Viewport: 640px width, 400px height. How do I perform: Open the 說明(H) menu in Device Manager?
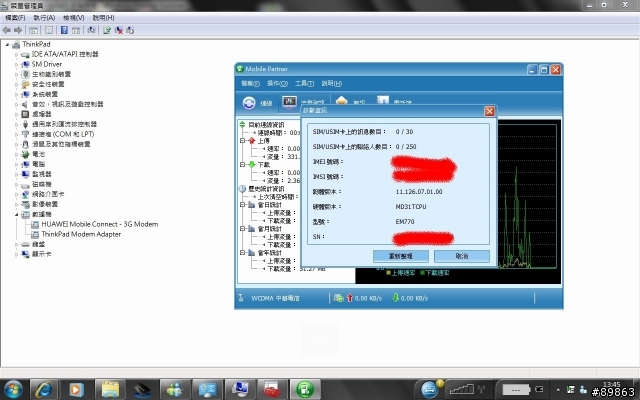[103, 18]
